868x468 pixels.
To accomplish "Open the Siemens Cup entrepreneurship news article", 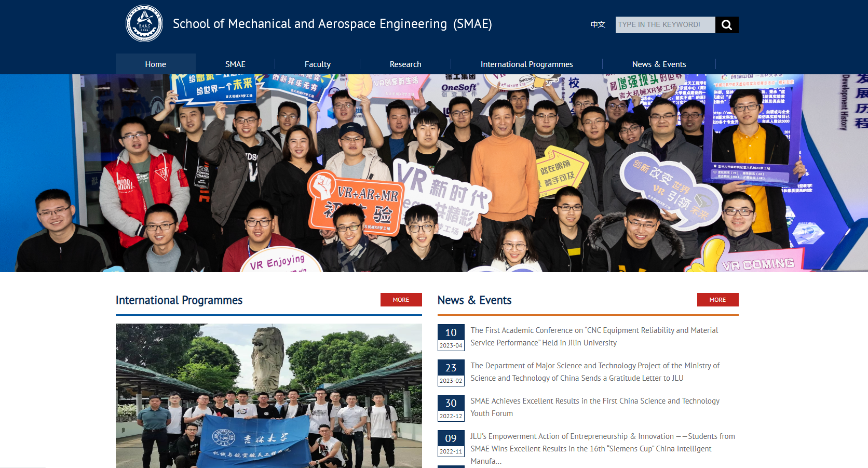I will (602, 448).
